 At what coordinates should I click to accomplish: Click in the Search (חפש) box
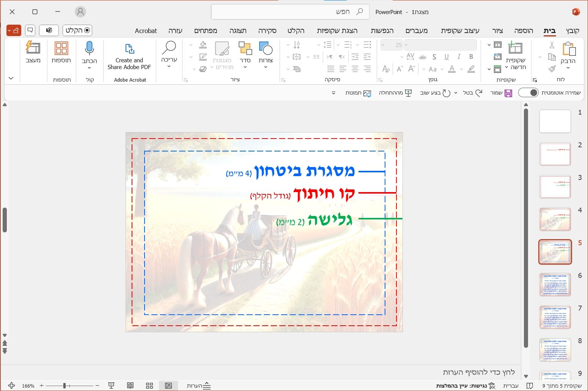[x=290, y=12]
